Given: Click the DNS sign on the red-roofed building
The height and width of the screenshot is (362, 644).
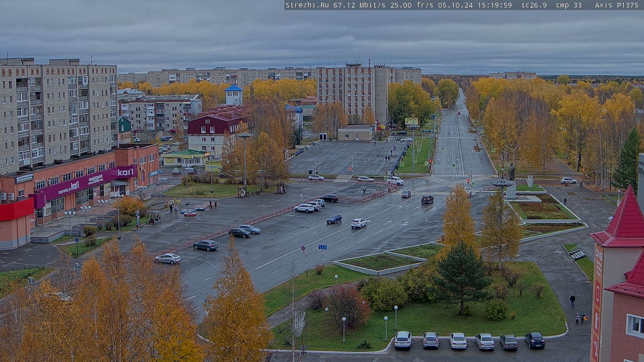Looking at the screenshot, I should click(x=598, y=255).
